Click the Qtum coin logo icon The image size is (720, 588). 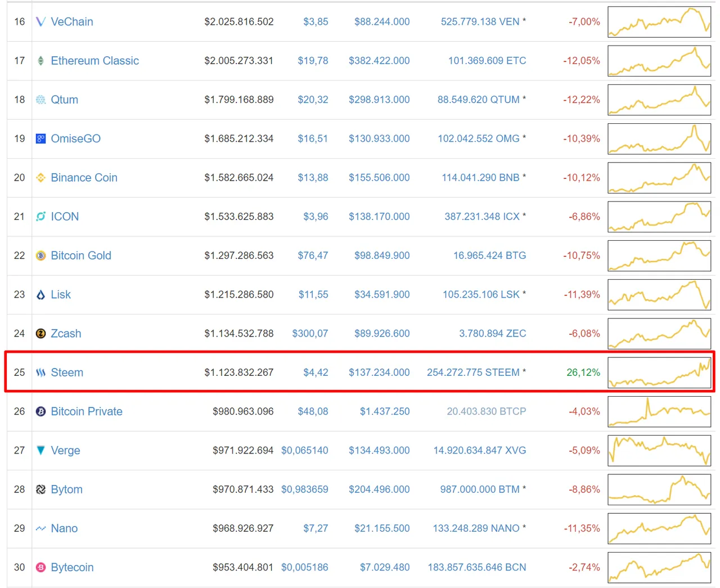click(x=40, y=100)
